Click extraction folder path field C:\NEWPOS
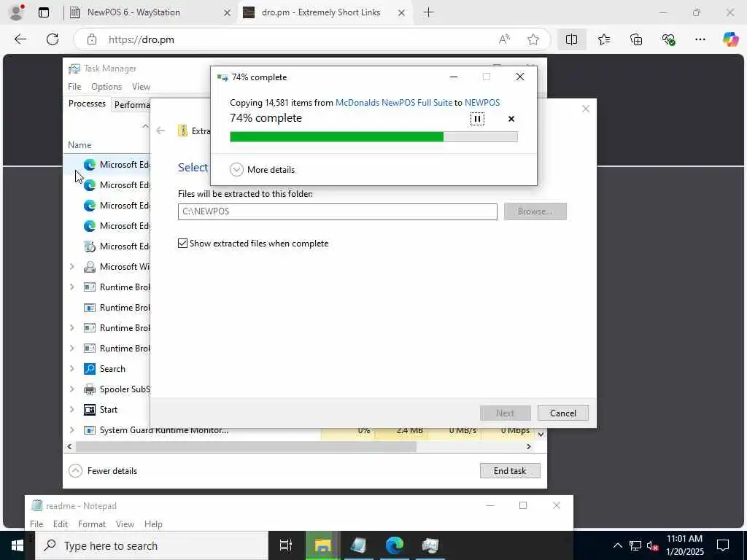 pos(337,211)
